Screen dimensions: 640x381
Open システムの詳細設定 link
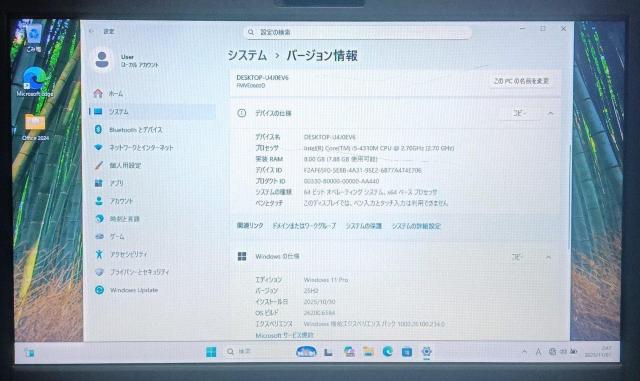(x=416, y=226)
